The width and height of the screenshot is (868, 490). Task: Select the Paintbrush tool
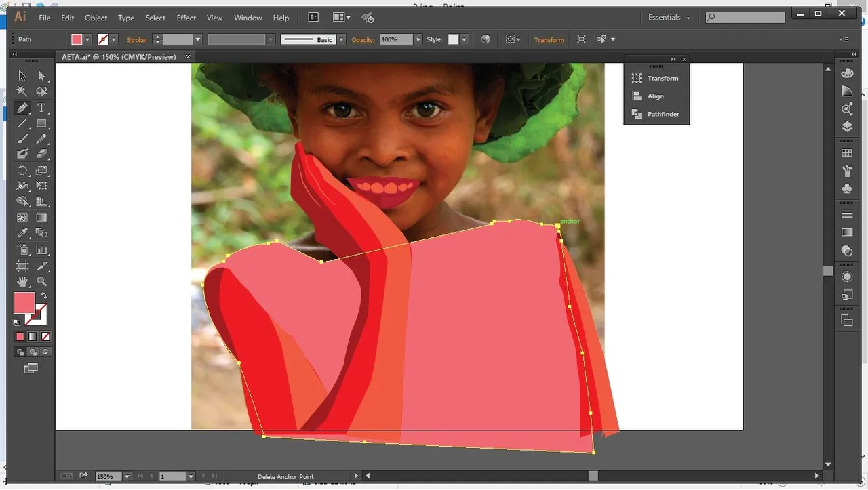coord(22,139)
